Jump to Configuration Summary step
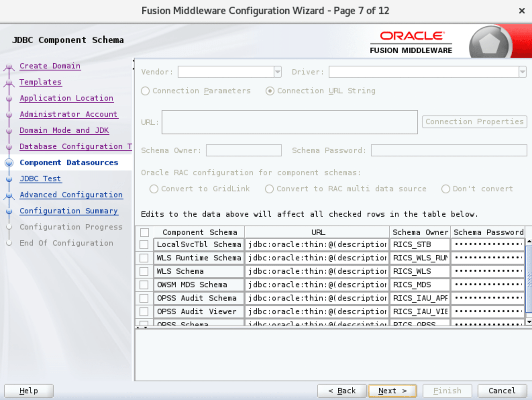Screen dimensions: 532x400 [x=69, y=211]
